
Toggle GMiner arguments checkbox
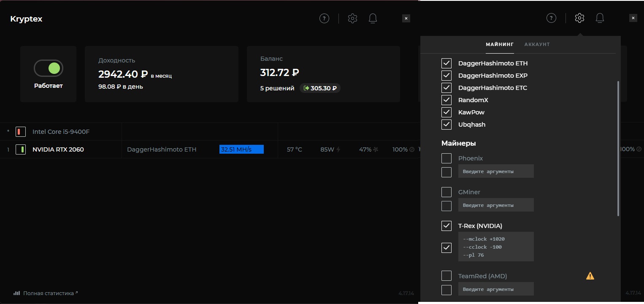pyautogui.click(x=446, y=206)
